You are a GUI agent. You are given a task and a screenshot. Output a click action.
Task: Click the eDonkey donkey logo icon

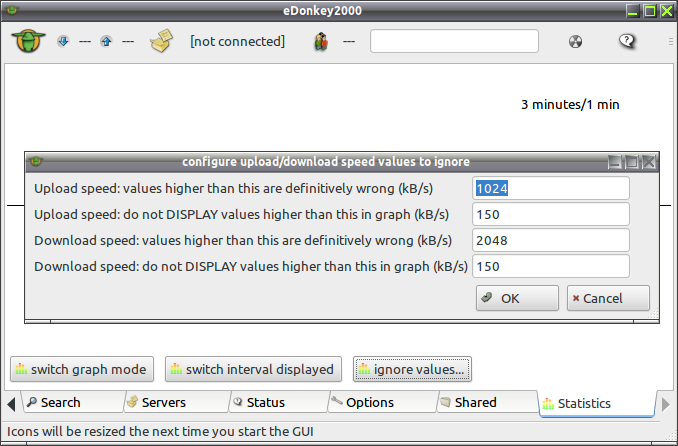click(x=29, y=41)
